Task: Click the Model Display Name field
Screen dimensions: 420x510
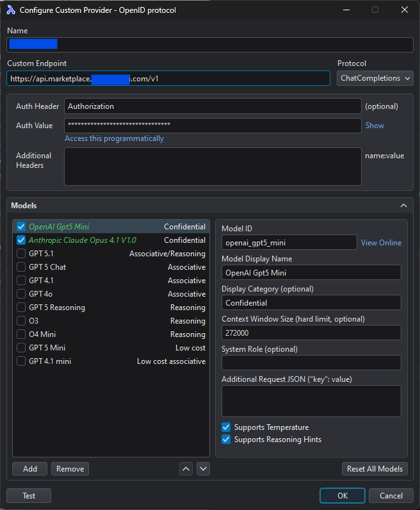Action: [311, 272]
